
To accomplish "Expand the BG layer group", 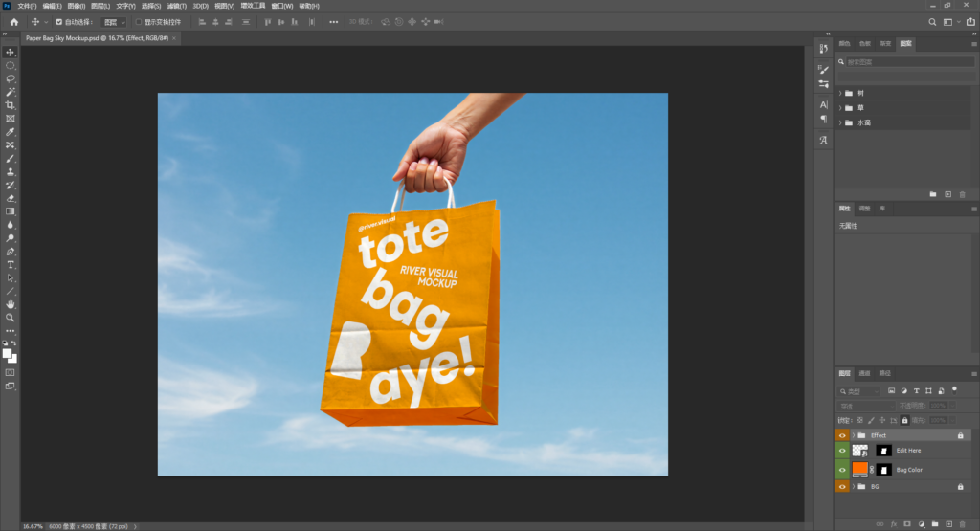I will (853, 487).
